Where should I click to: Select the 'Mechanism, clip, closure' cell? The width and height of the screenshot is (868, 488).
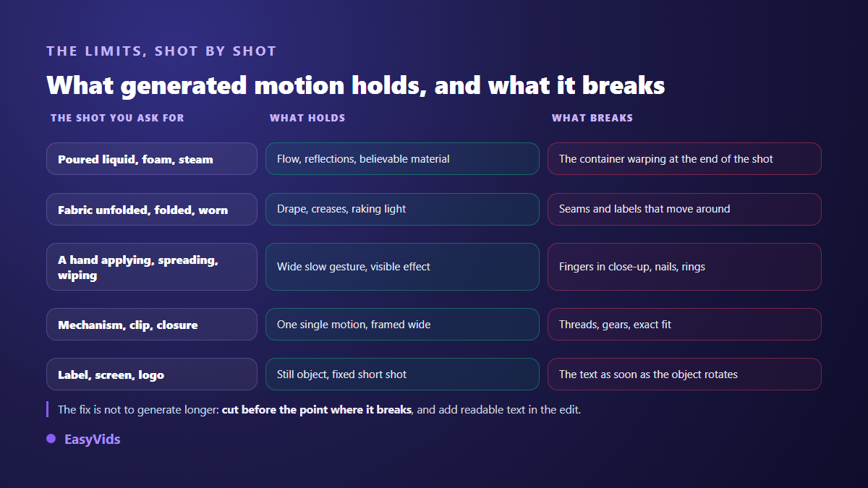tap(152, 325)
